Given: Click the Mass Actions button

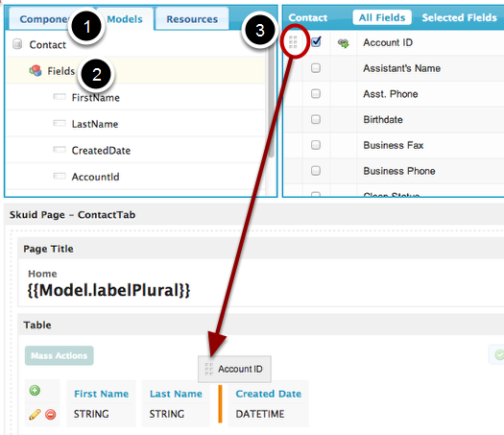Looking at the screenshot, I should click(x=60, y=355).
